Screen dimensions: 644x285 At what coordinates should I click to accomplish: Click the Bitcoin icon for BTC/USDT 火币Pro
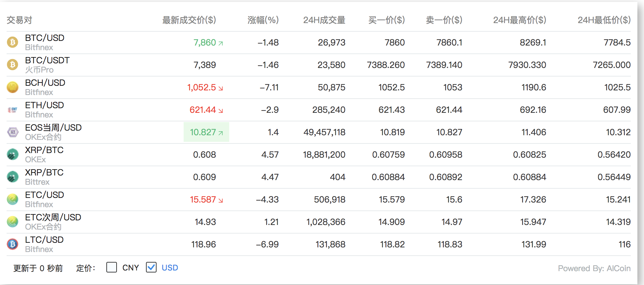tap(13, 65)
